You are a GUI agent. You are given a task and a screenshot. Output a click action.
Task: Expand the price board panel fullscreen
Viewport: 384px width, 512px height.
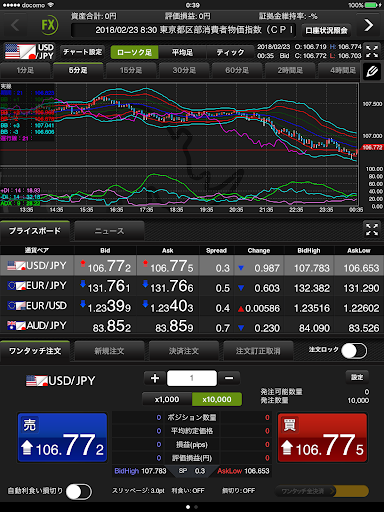point(372,230)
